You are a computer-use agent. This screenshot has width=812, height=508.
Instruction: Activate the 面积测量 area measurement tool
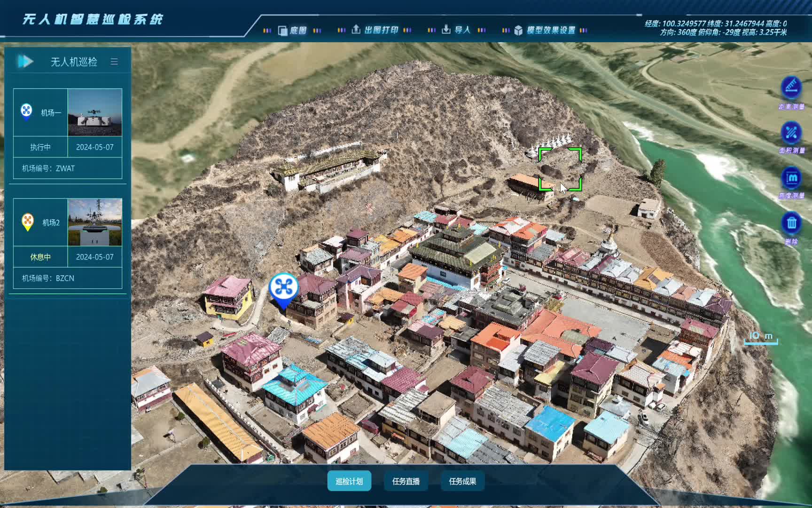pos(791,133)
